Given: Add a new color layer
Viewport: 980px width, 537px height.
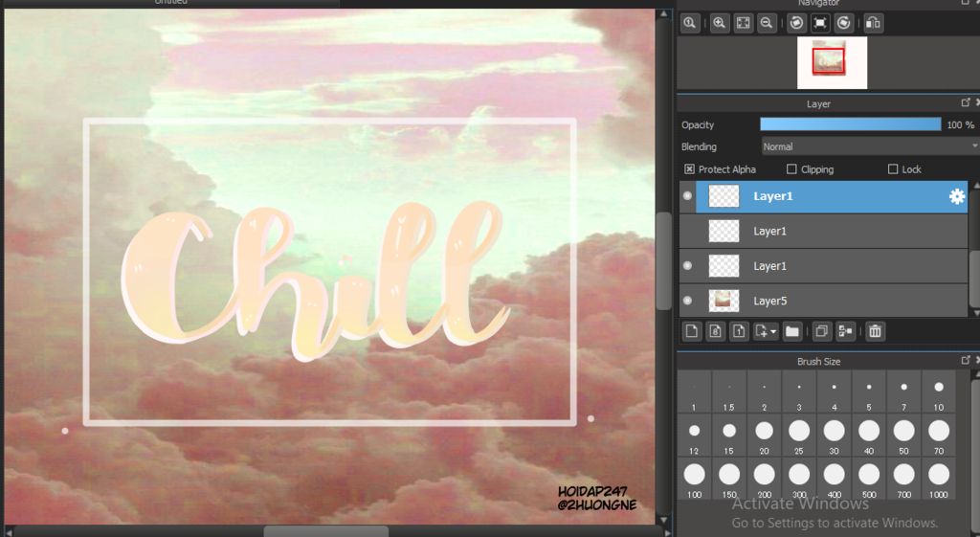Looking at the screenshot, I should point(692,331).
